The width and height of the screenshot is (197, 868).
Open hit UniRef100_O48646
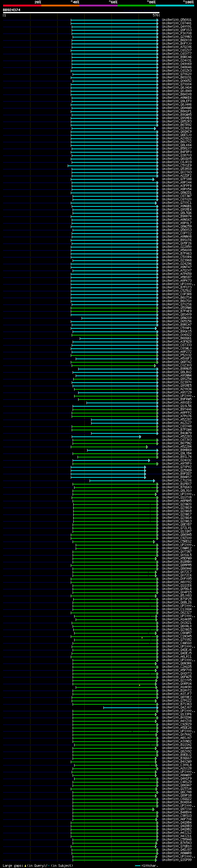point(177,67)
